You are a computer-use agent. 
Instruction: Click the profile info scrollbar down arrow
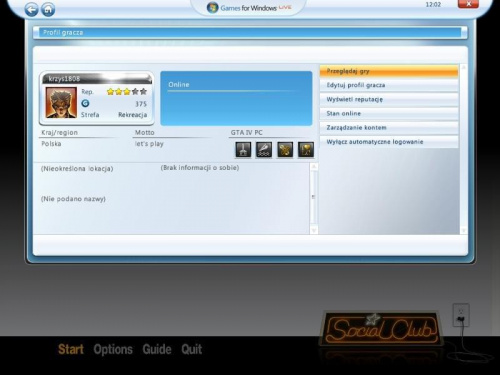click(x=314, y=230)
